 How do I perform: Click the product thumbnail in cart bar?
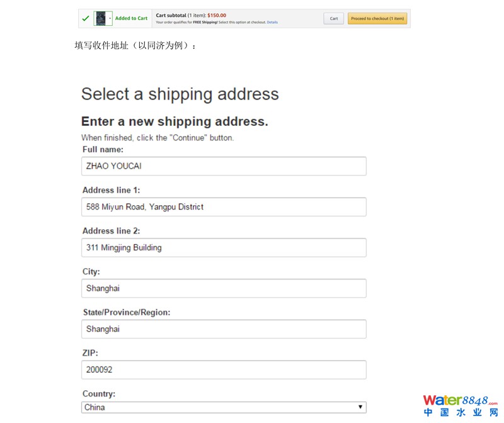point(100,18)
